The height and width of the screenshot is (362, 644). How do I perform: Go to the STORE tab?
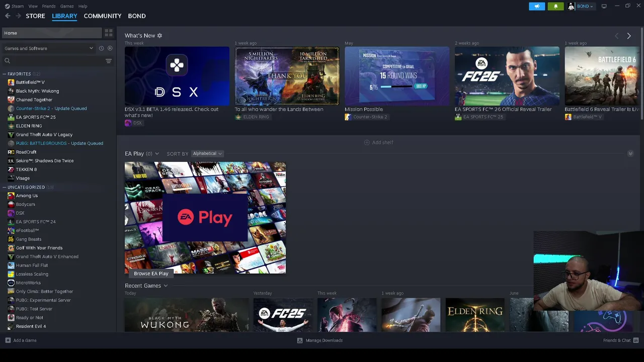36,16
